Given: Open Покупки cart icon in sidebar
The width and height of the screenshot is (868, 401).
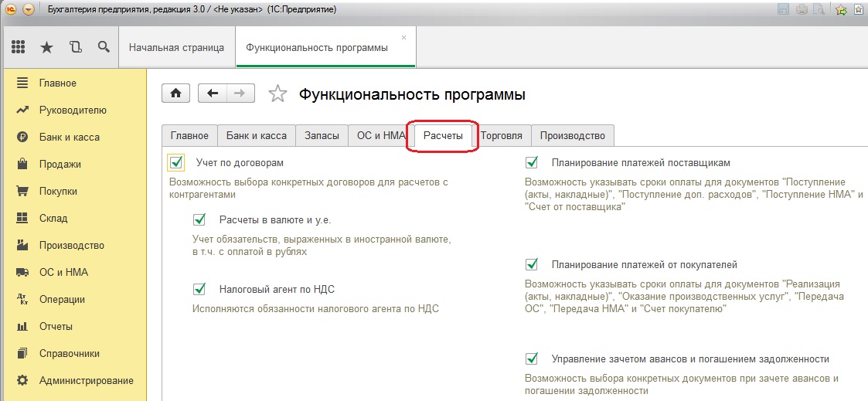Looking at the screenshot, I should pos(22,192).
